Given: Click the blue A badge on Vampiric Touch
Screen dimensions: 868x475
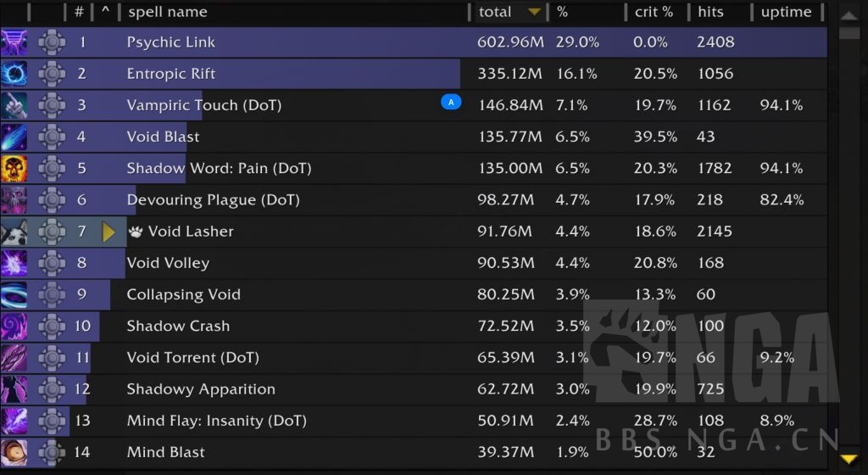Looking at the screenshot, I should click(x=451, y=103).
